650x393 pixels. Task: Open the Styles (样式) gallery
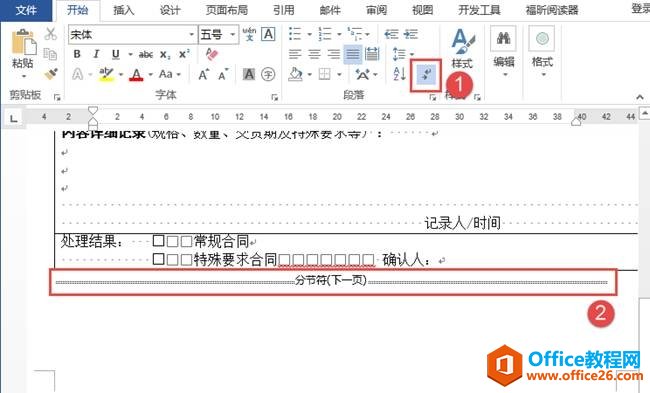pos(462,49)
